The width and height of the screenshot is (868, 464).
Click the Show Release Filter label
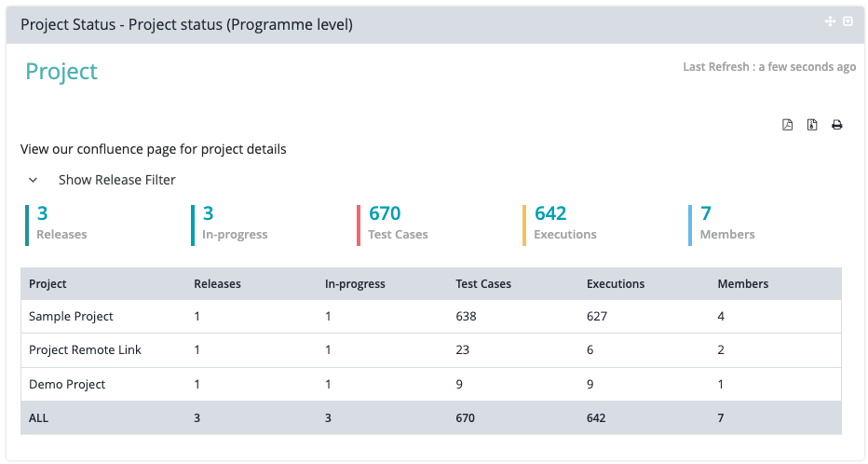116,180
